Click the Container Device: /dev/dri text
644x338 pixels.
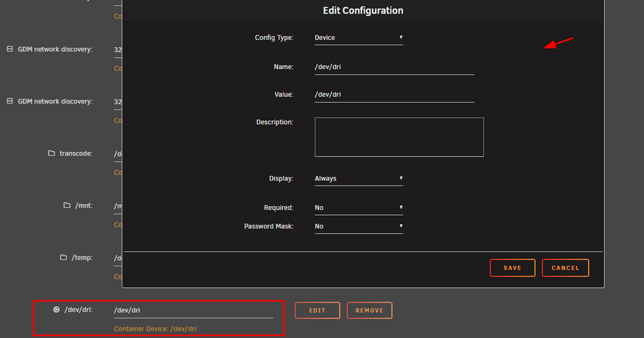(155, 329)
